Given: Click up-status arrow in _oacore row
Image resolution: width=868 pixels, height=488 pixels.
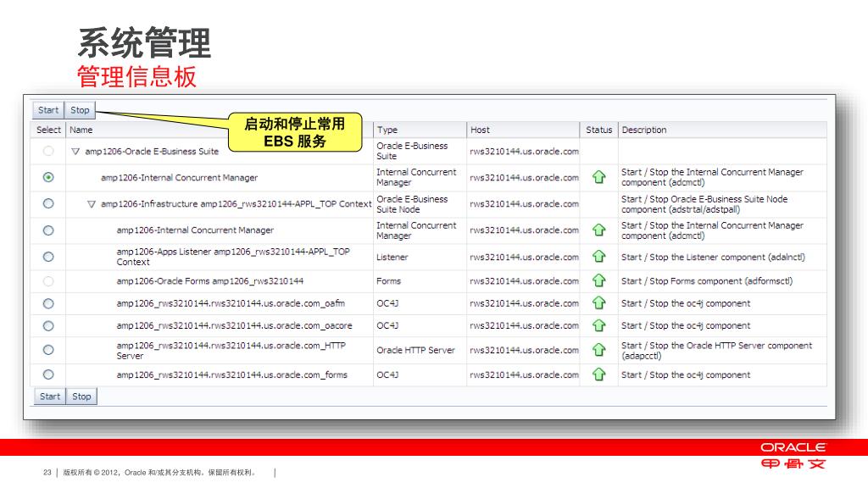Looking at the screenshot, I should click(x=599, y=325).
